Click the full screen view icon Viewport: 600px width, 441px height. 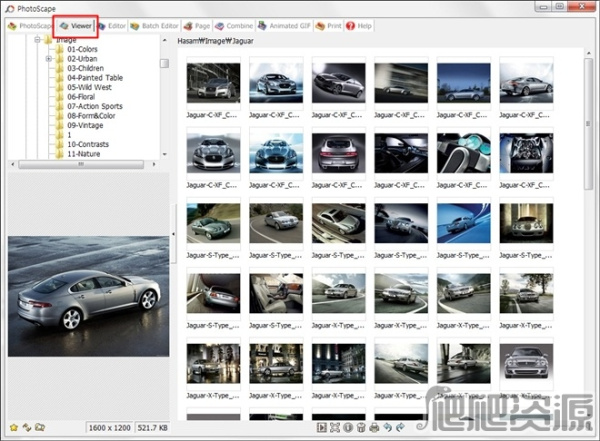[335, 428]
